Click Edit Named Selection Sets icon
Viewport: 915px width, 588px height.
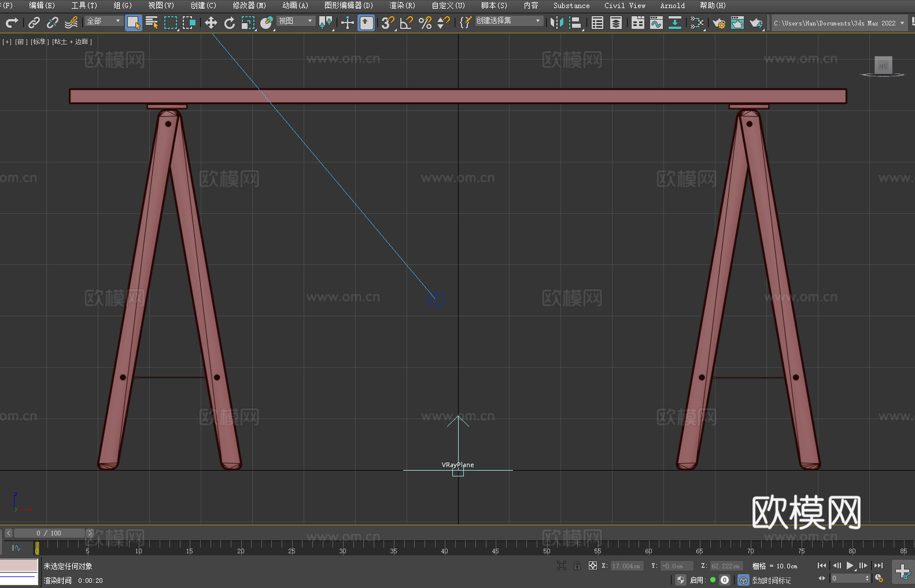[466, 23]
